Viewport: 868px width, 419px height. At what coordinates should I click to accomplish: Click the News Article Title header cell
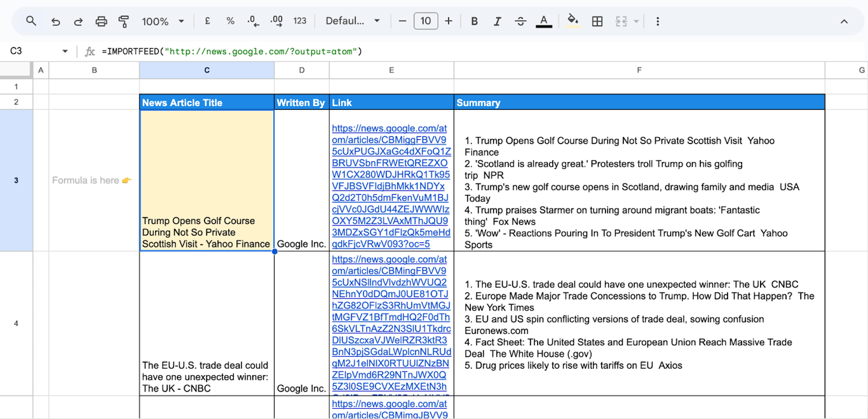point(207,102)
